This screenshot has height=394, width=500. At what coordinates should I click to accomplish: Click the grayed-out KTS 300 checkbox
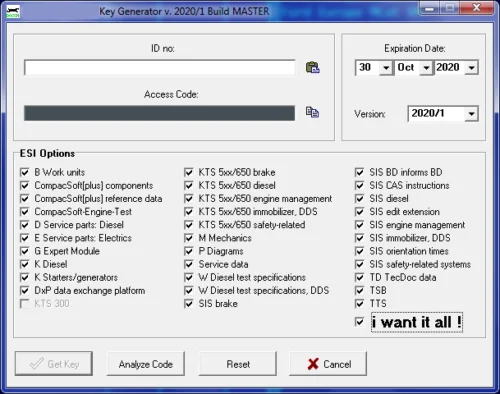(25, 304)
